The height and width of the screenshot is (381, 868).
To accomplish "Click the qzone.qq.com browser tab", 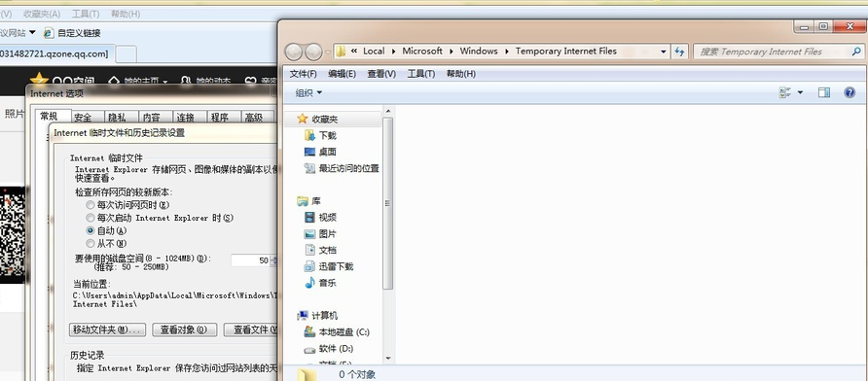I will (x=57, y=53).
